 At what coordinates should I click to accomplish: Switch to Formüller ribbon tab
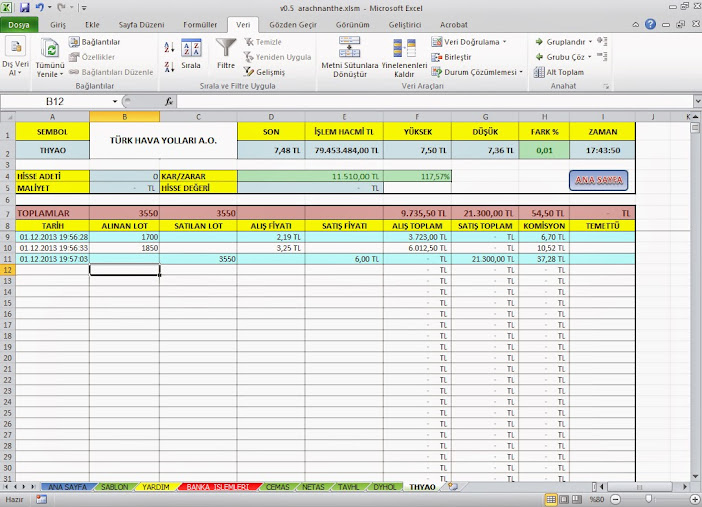coord(200,25)
